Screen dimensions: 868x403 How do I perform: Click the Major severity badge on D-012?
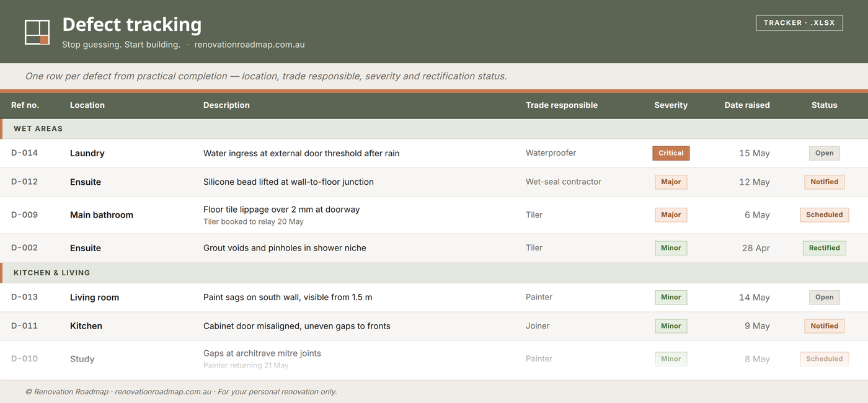(x=671, y=182)
